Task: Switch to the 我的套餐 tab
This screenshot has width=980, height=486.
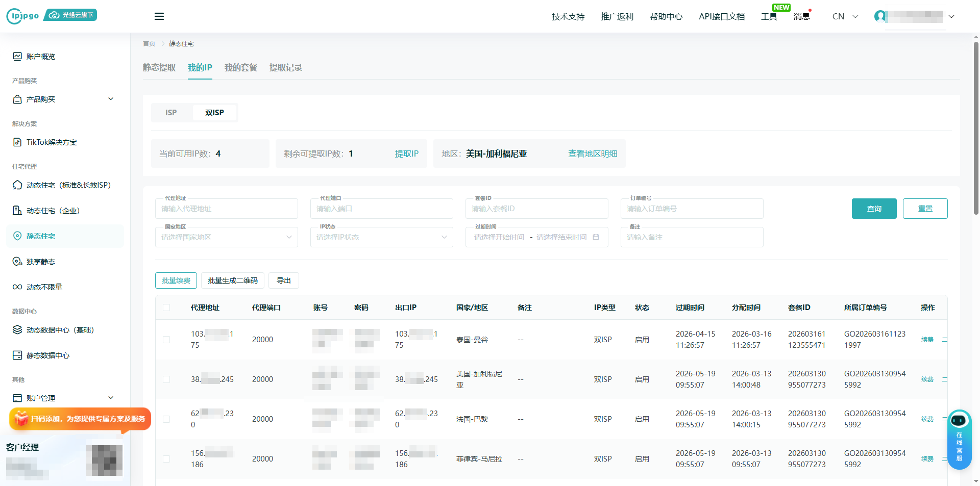Action: [x=240, y=68]
